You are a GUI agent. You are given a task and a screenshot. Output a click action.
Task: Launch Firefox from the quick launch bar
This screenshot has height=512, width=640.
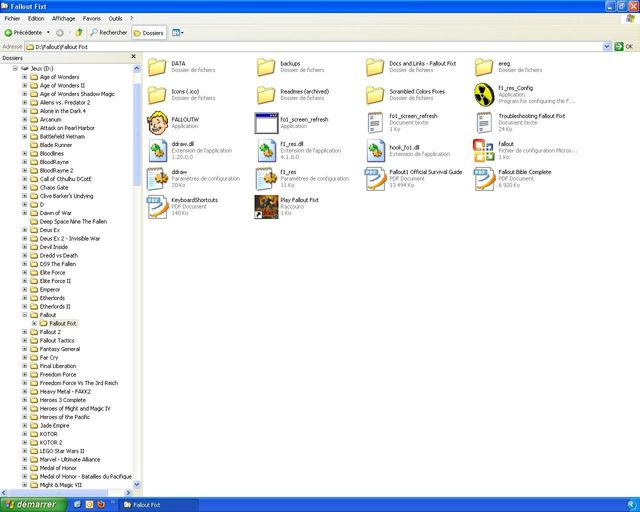(x=101, y=505)
